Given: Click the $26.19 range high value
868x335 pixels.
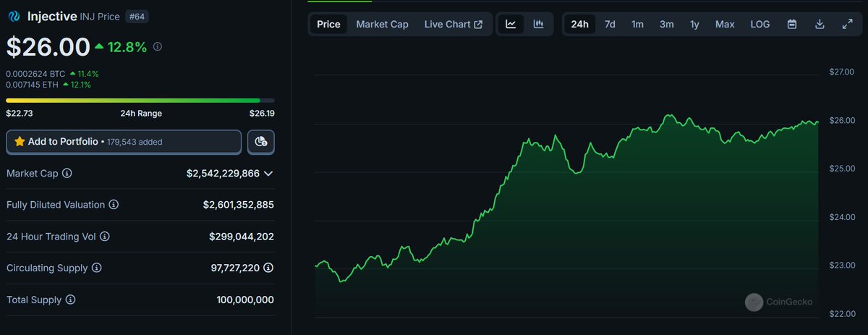Looking at the screenshot, I should tap(262, 113).
